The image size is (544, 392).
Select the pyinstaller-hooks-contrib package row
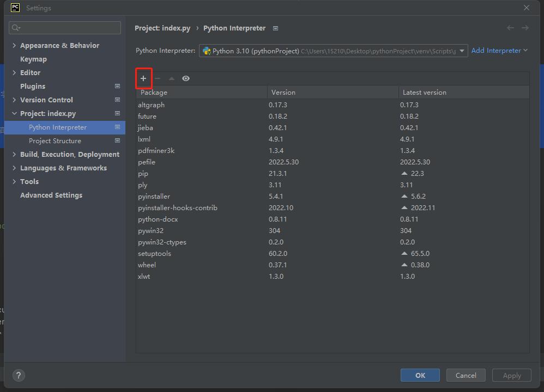coord(333,207)
